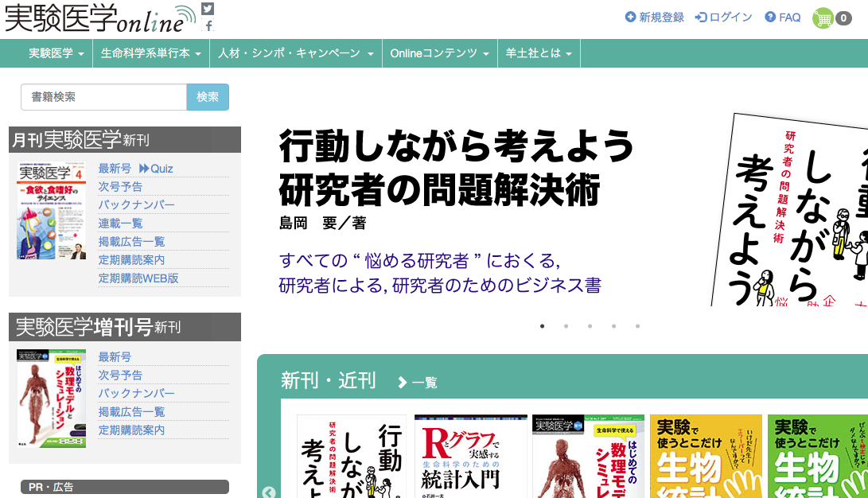This screenshot has height=498, width=868.
Task: Expand the 実験医学 dropdown menu
Action: [x=56, y=53]
